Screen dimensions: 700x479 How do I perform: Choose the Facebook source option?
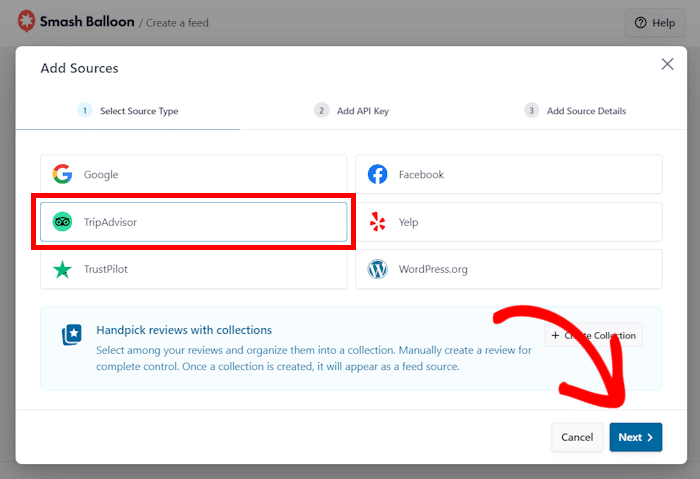(x=508, y=174)
